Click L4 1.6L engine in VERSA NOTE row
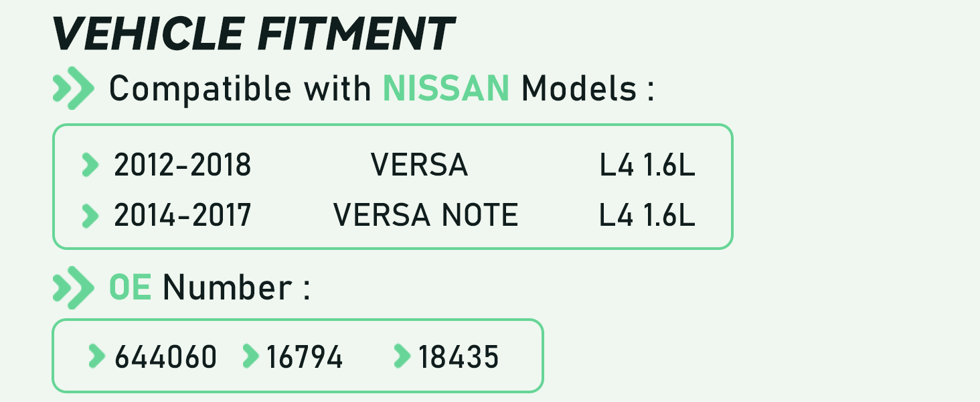980x402 pixels. [x=647, y=216]
